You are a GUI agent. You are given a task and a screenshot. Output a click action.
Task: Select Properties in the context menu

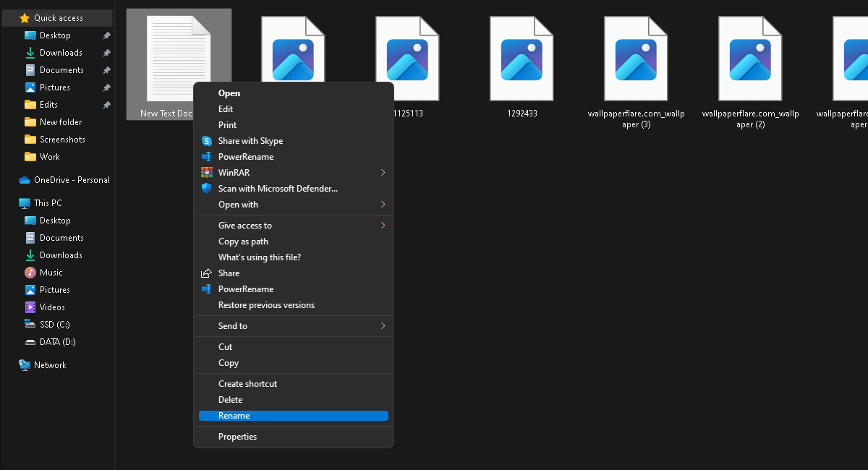point(237,437)
